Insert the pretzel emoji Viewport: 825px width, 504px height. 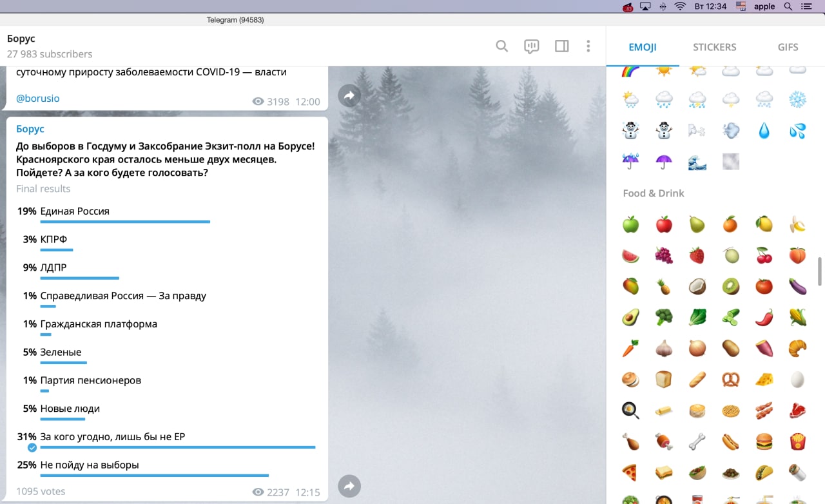(730, 379)
